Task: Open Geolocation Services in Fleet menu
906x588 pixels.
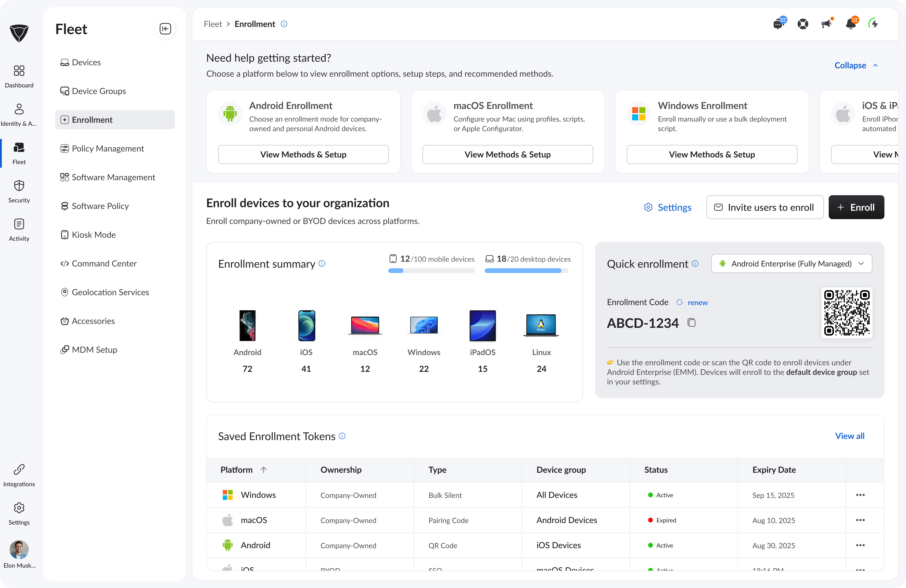Action: coord(115,292)
